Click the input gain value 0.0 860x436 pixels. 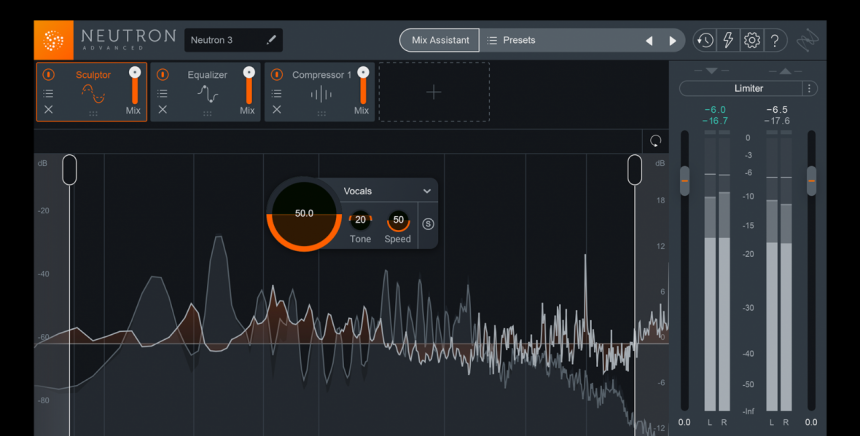tap(684, 422)
